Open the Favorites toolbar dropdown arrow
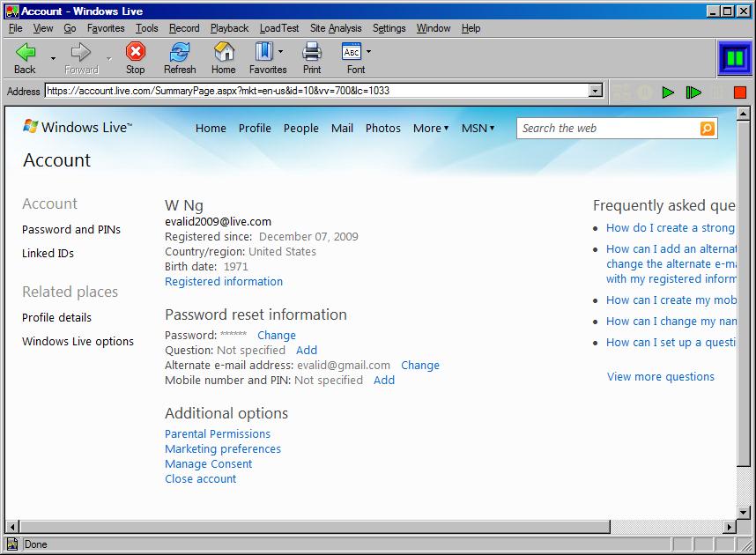Viewport: 756px width, 555px height. (280, 52)
